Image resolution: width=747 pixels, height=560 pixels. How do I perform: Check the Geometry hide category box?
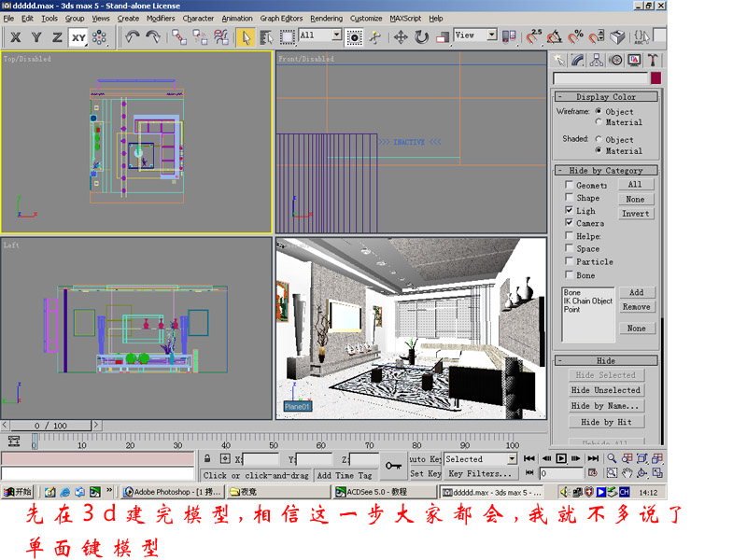coord(570,185)
